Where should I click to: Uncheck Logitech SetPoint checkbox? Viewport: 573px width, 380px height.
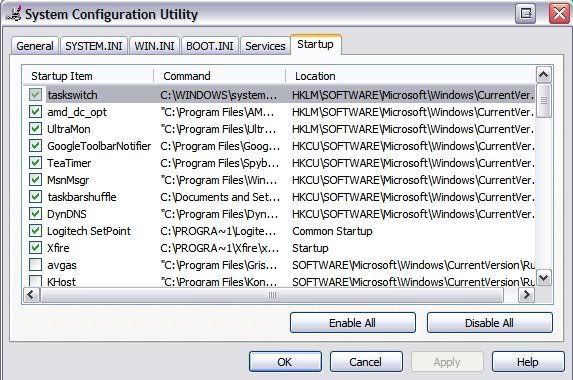tap(35, 231)
